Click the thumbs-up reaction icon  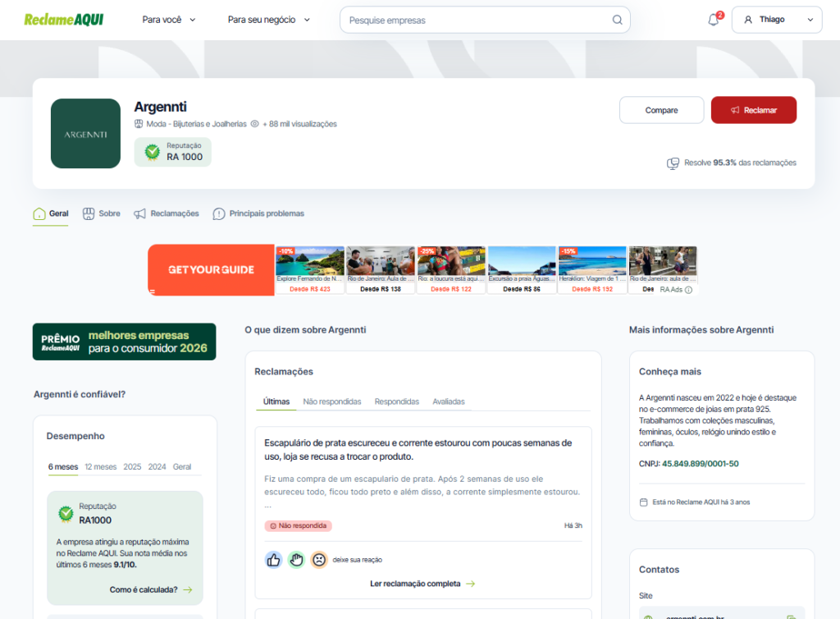[x=273, y=560]
